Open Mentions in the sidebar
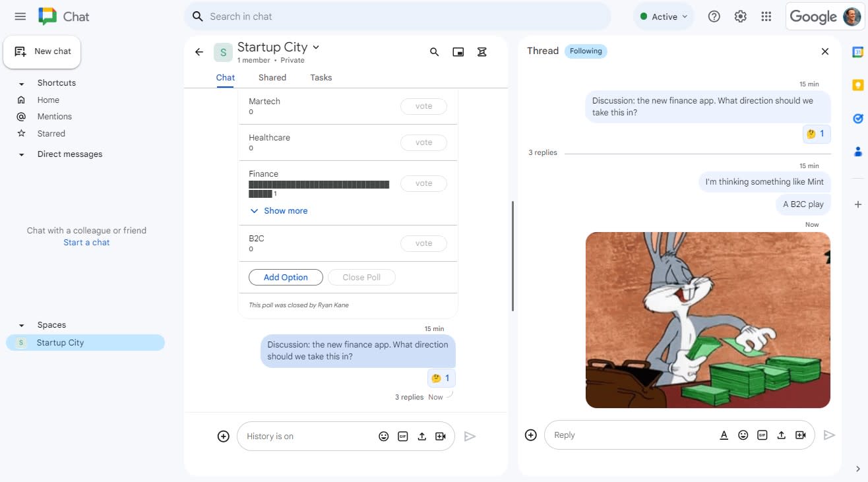This screenshot has height=482, width=868. click(55, 117)
